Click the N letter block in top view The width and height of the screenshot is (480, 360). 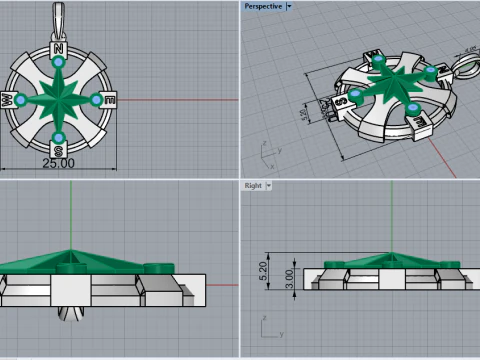click(59, 49)
